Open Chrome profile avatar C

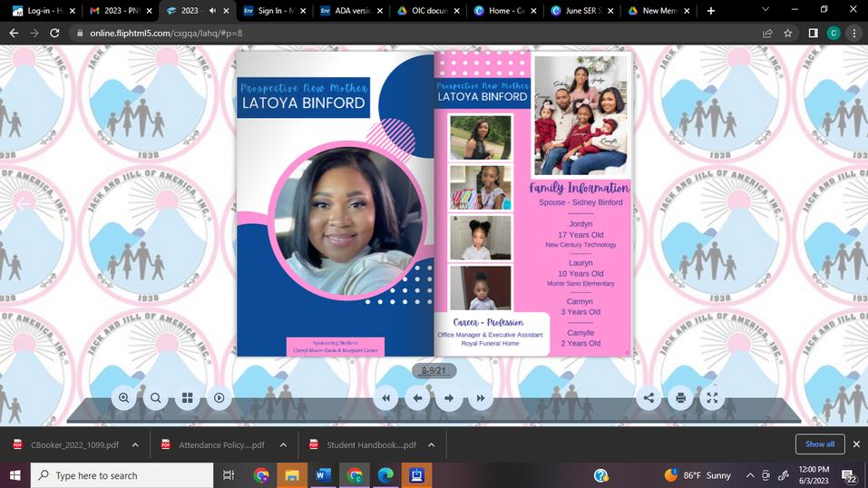click(x=834, y=34)
